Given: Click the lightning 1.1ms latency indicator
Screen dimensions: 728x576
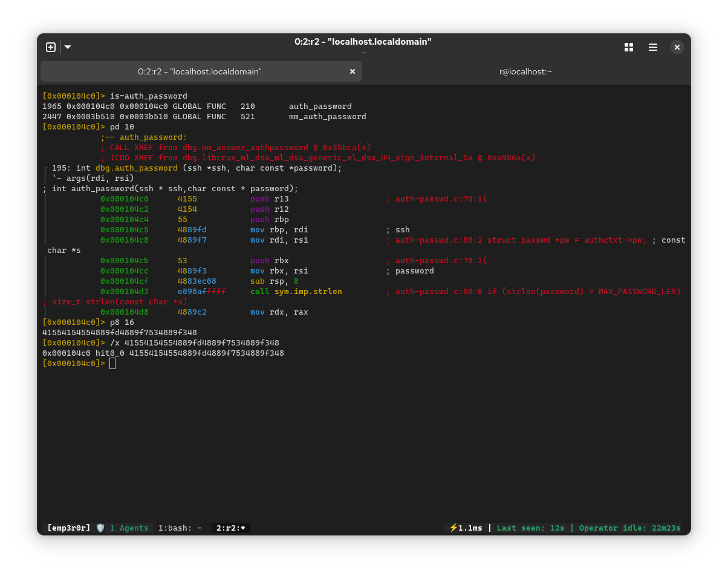Looking at the screenshot, I should [466, 528].
